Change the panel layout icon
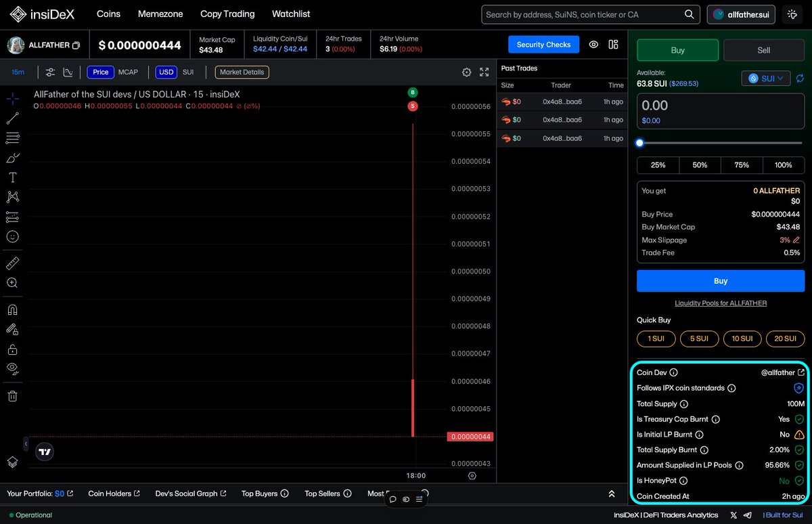The height and width of the screenshot is (524, 812). [x=613, y=45]
